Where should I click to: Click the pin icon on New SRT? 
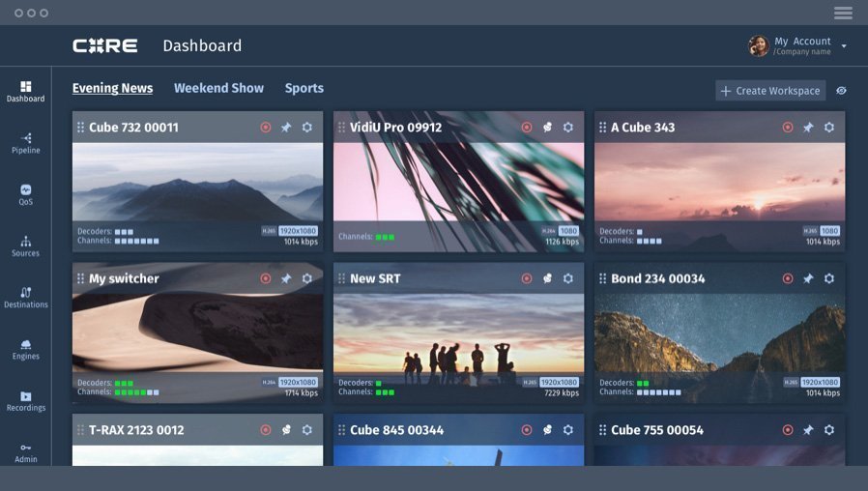(547, 278)
